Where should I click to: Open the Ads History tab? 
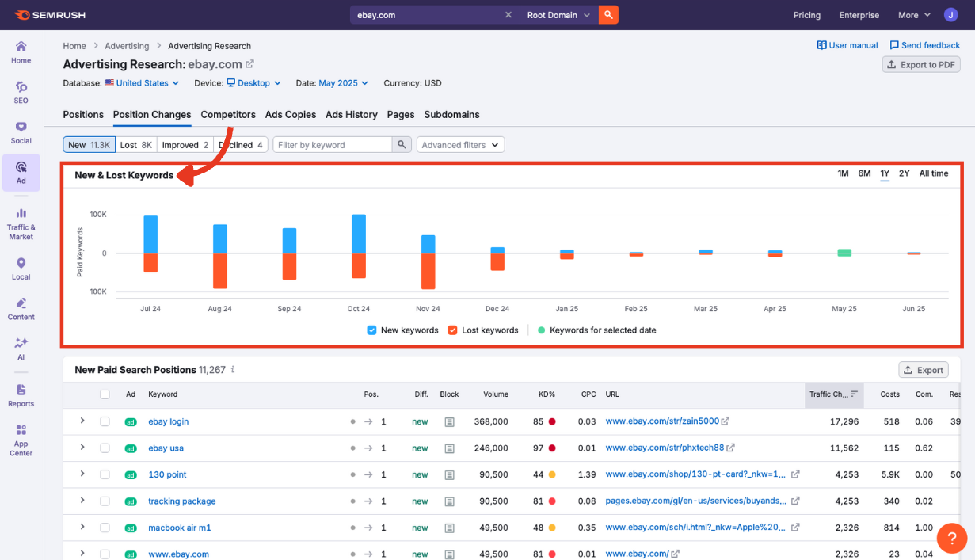click(351, 114)
